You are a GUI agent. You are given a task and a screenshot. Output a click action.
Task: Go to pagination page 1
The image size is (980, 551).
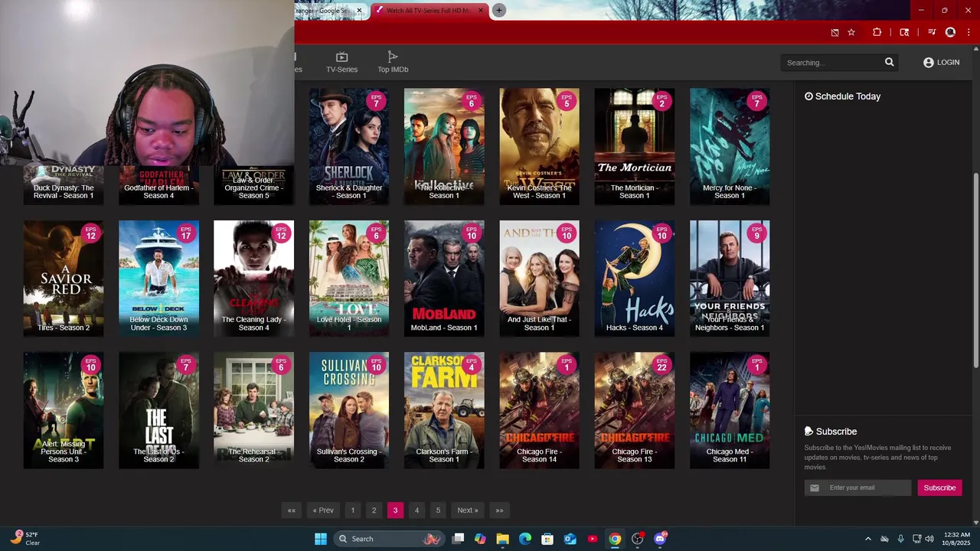[352, 510]
